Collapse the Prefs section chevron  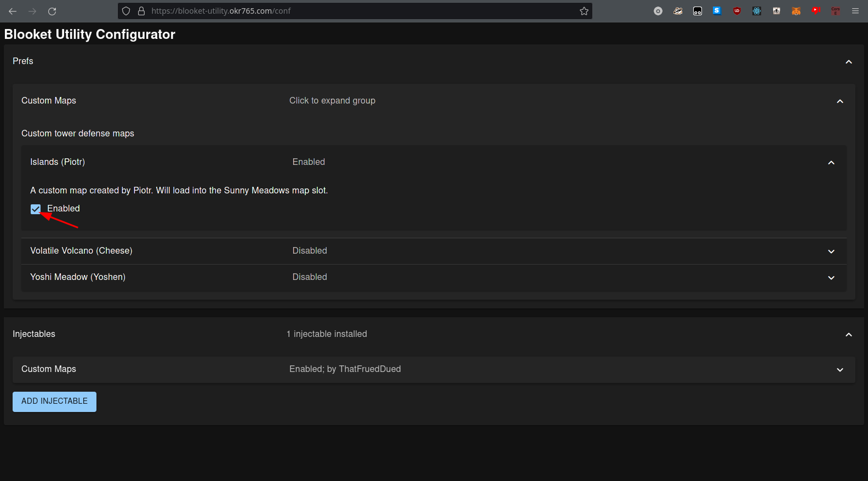849,62
